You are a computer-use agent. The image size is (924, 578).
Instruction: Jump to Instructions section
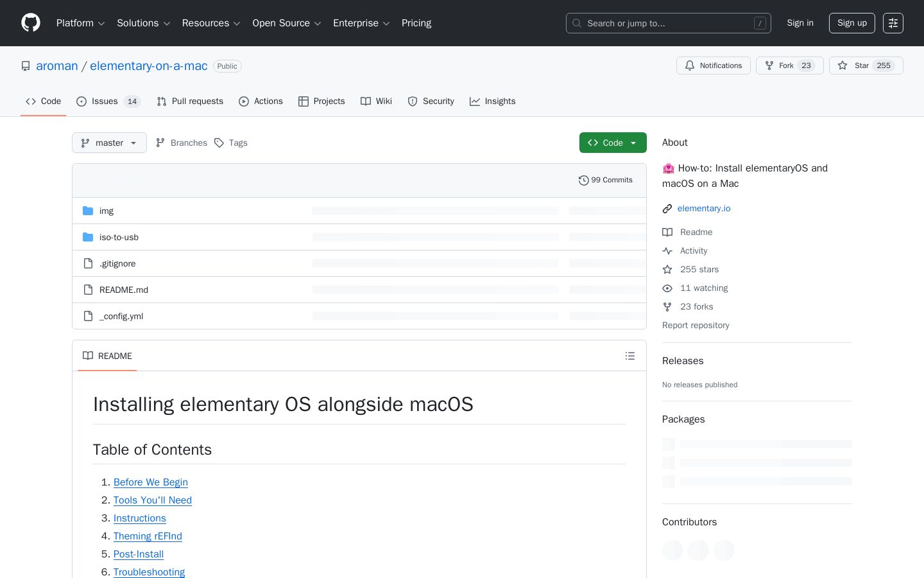(140, 518)
